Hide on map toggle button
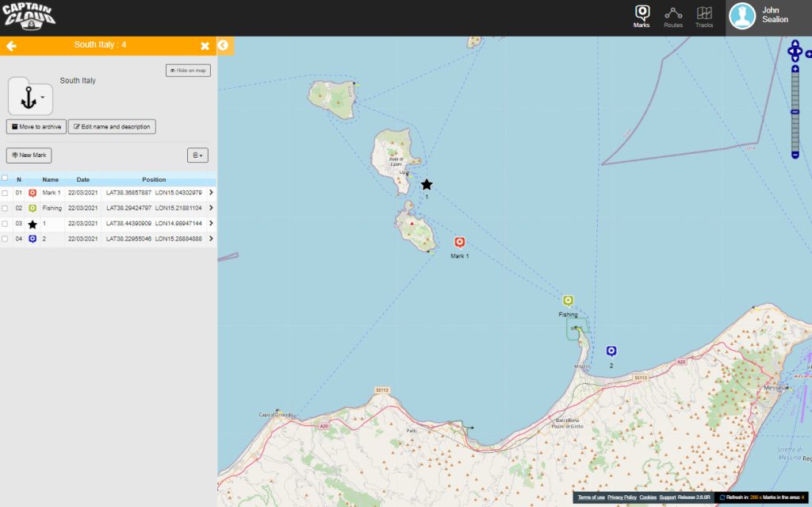Image resolution: width=812 pixels, height=507 pixels. click(188, 71)
